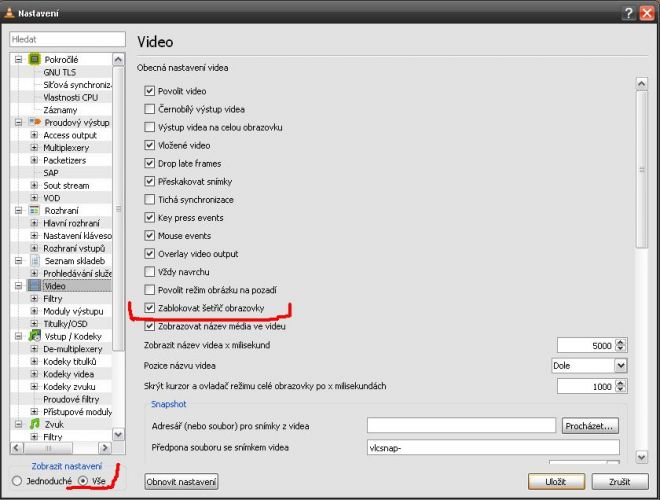Click the VLC cone icon in title bar
Viewport: 660px width, 500px height.
click(x=9, y=13)
